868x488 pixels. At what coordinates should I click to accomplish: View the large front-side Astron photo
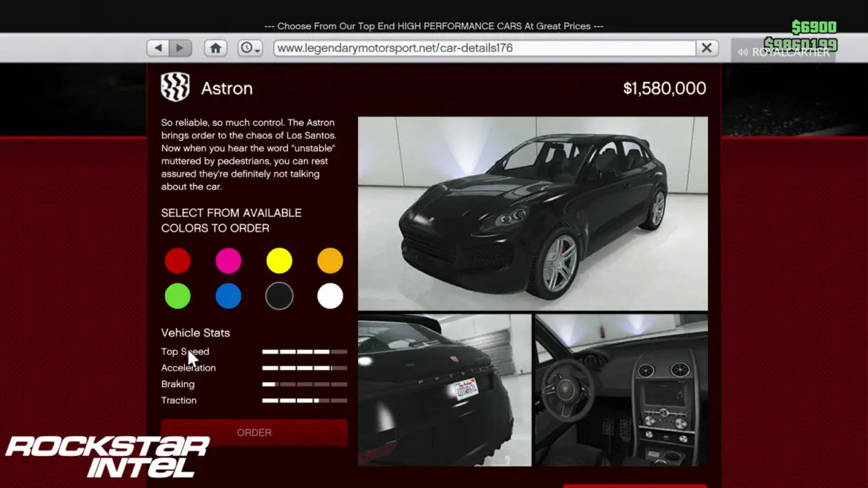click(x=533, y=213)
